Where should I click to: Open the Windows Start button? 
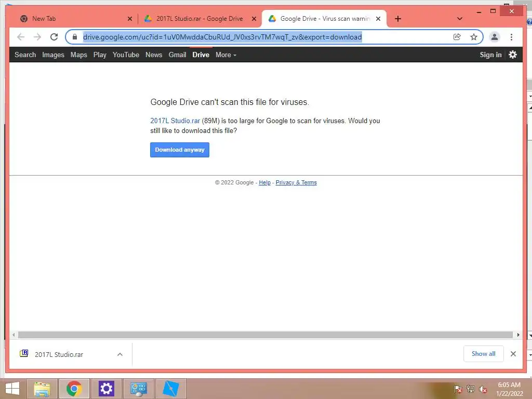pyautogui.click(x=12, y=389)
